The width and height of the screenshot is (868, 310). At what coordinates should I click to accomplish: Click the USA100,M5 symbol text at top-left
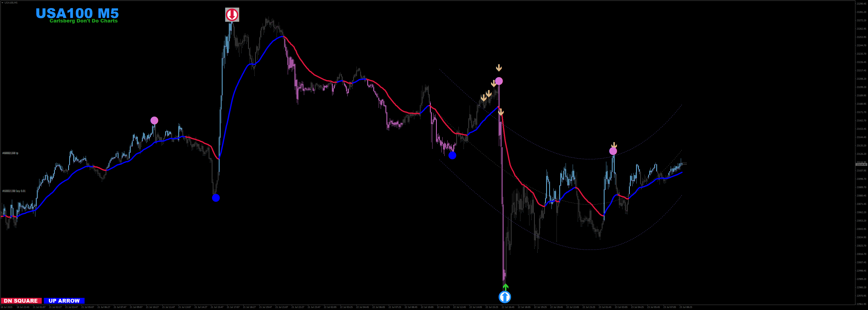[x=11, y=3]
